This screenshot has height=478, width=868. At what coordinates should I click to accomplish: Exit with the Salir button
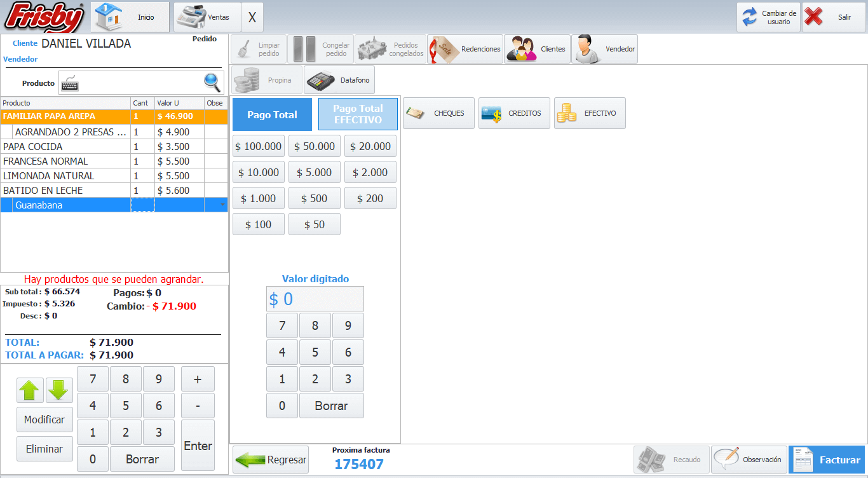[834, 17]
